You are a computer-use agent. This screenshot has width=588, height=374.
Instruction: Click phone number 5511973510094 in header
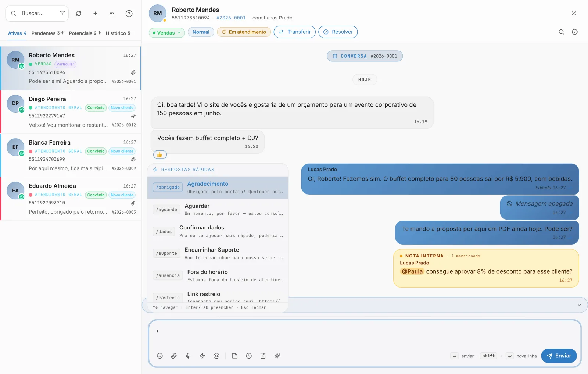(x=191, y=18)
